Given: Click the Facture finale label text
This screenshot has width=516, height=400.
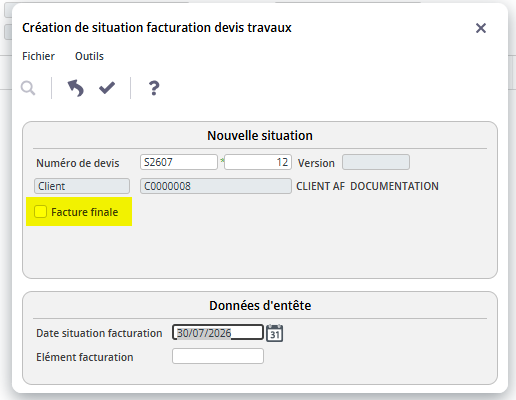Looking at the screenshot, I should pos(85,212).
